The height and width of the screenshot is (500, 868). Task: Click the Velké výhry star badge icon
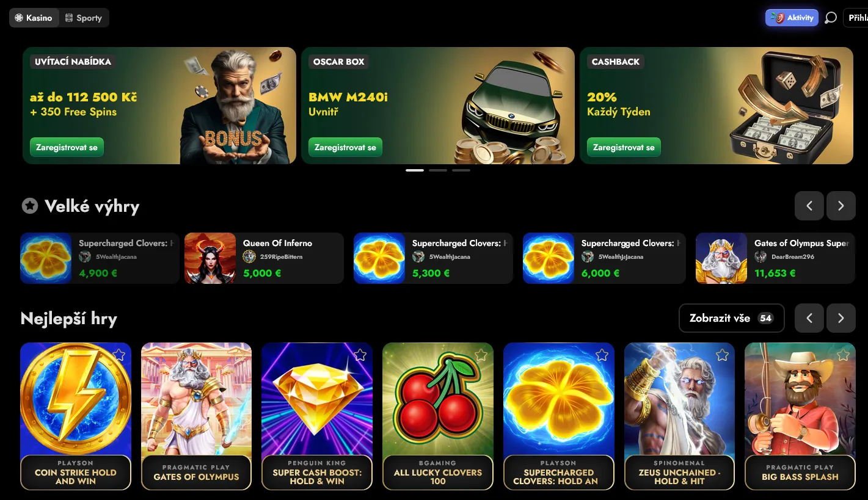[x=29, y=206]
